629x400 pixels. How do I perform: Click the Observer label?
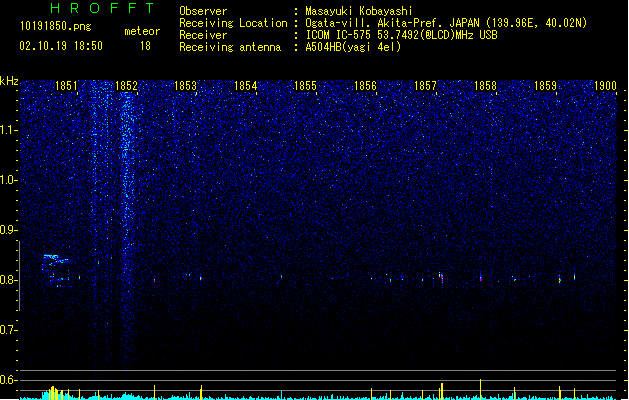point(203,11)
